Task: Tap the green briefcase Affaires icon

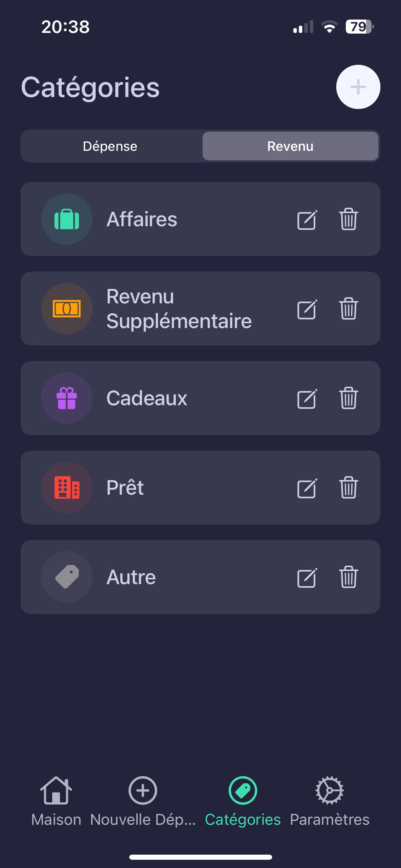Action: [x=67, y=219]
